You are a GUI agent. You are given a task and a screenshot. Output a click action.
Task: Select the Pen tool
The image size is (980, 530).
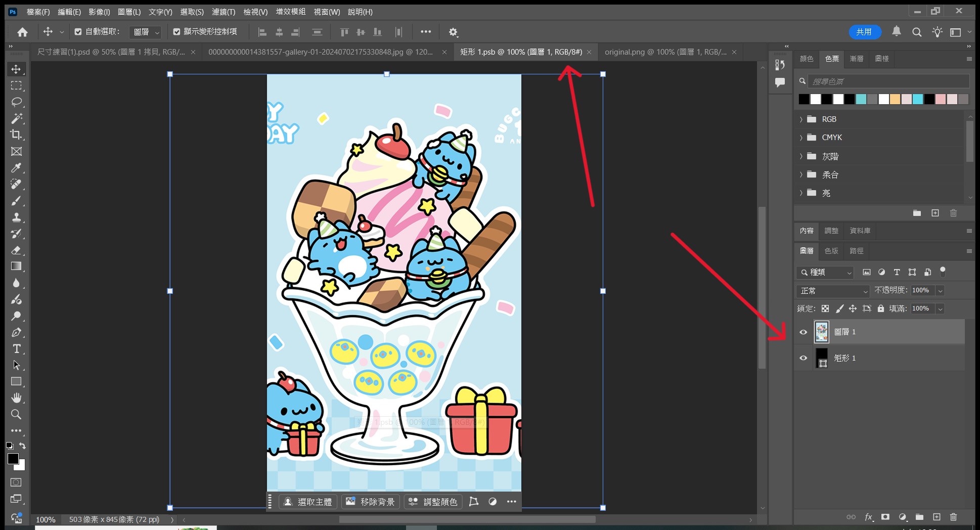pos(16,332)
